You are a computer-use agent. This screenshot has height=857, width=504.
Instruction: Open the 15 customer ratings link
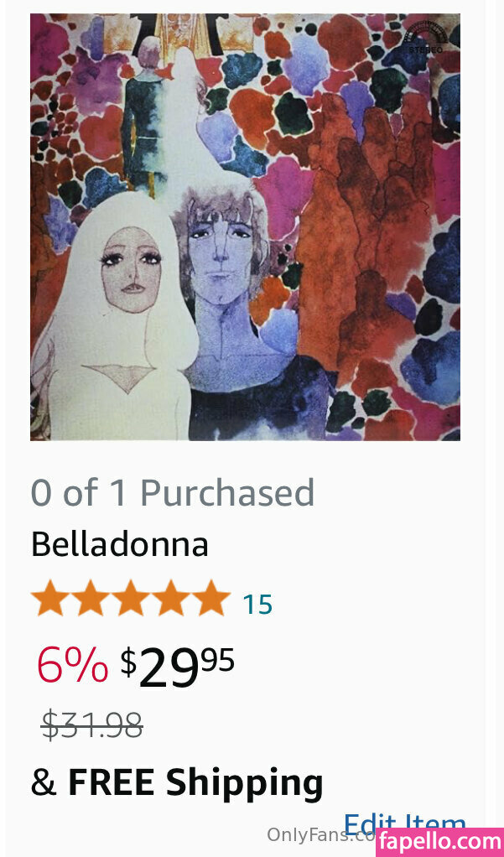pos(257,604)
